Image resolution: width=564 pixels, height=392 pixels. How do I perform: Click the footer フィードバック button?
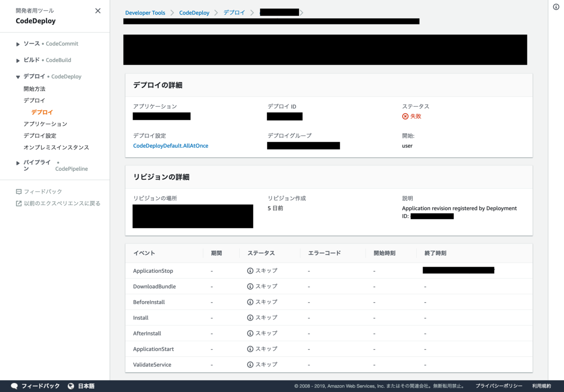point(40,386)
